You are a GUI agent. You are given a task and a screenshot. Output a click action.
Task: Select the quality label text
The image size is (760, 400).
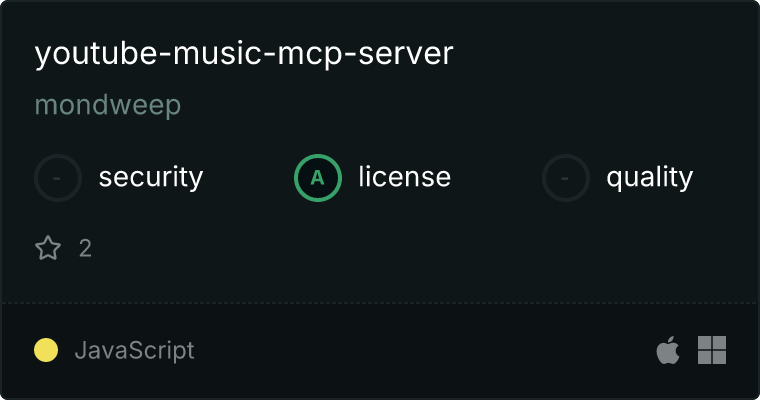point(649,177)
